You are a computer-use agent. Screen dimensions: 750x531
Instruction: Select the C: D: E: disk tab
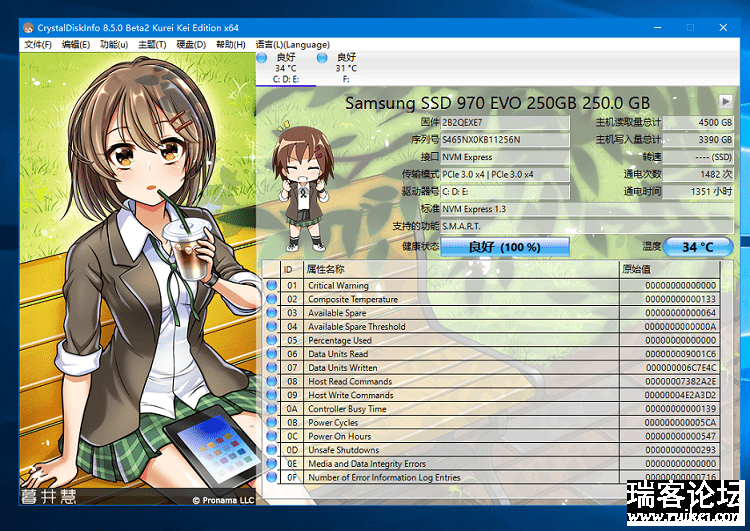(x=286, y=68)
